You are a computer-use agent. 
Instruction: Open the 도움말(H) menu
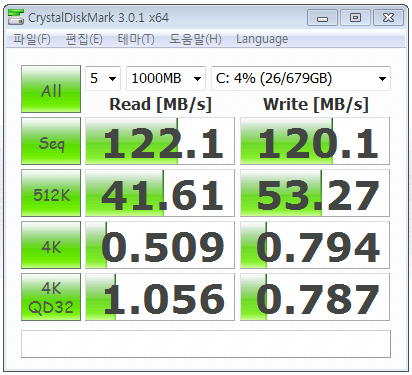pos(195,39)
